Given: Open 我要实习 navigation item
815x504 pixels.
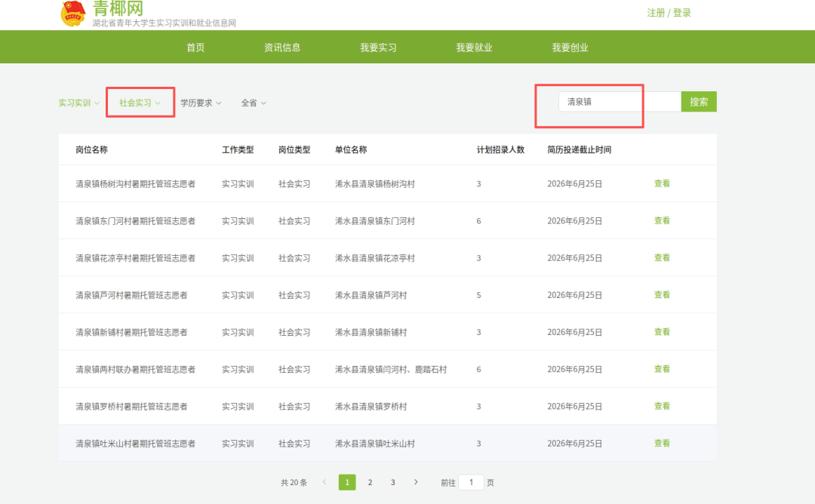Looking at the screenshot, I should [x=378, y=48].
